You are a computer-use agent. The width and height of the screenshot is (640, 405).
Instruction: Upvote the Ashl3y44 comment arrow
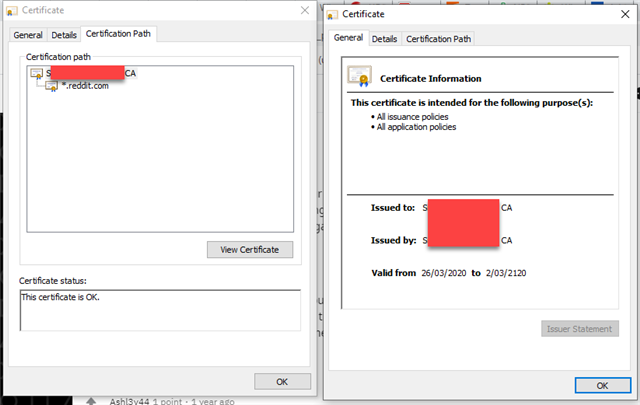(92, 400)
